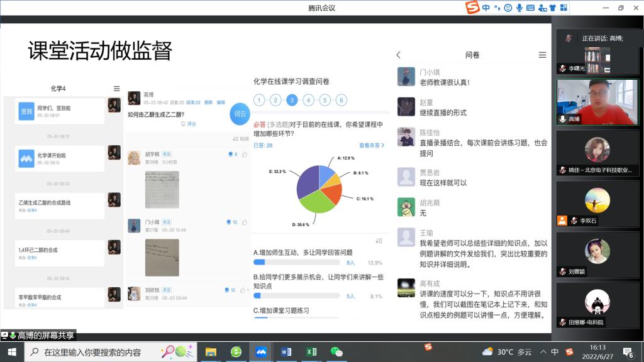Go back using 问卷 back arrow
The width and height of the screenshot is (644, 362).
click(x=398, y=55)
